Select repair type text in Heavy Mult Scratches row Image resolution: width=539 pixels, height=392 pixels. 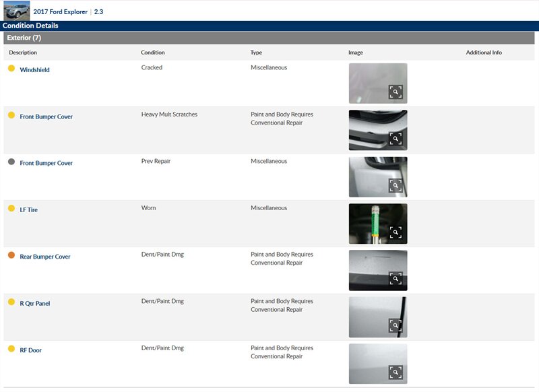point(282,119)
